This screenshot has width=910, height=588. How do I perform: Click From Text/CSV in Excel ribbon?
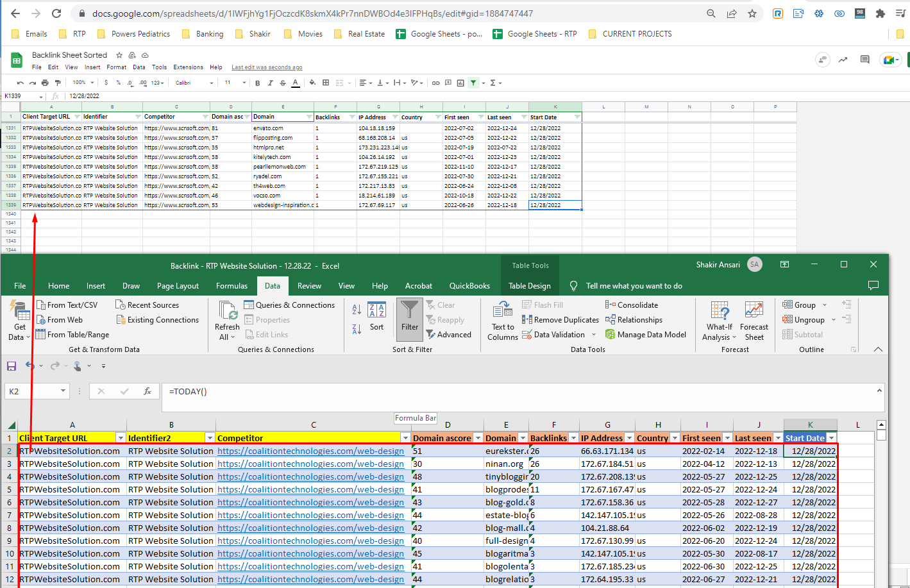coord(67,305)
